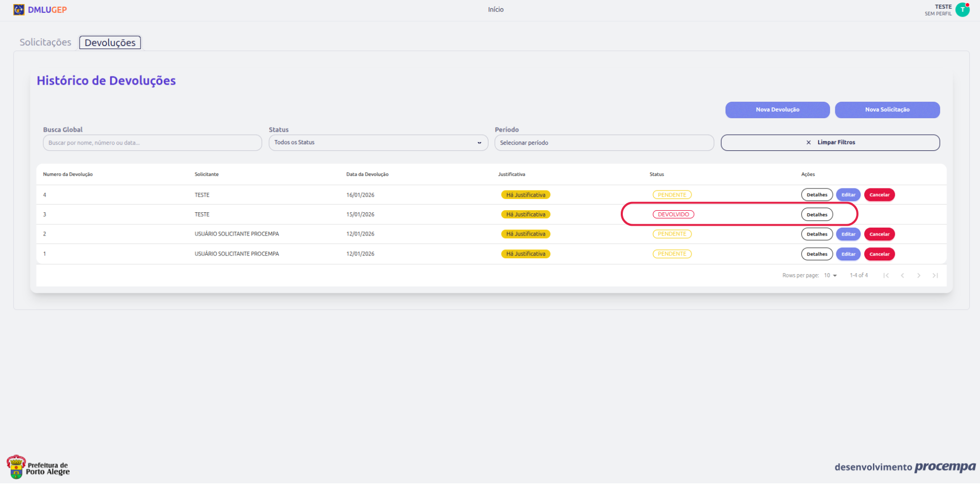Screen dimensions: 980x488
Task: Type in the Busca Global search field
Action: tap(152, 143)
